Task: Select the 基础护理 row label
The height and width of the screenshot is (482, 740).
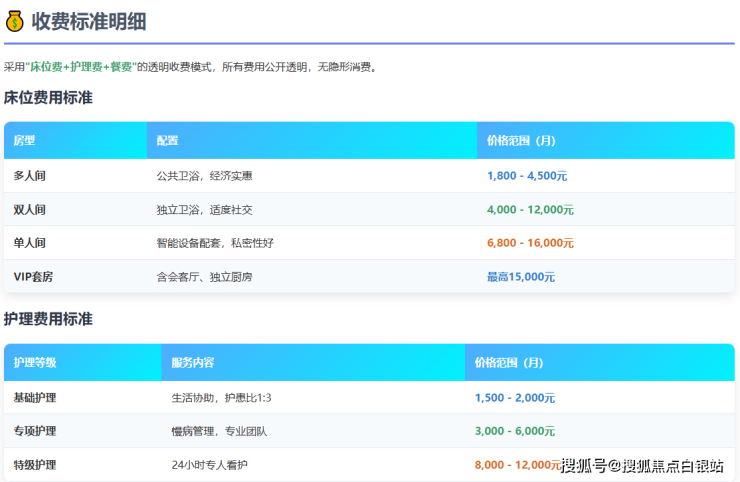Action: tap(35, 398)
